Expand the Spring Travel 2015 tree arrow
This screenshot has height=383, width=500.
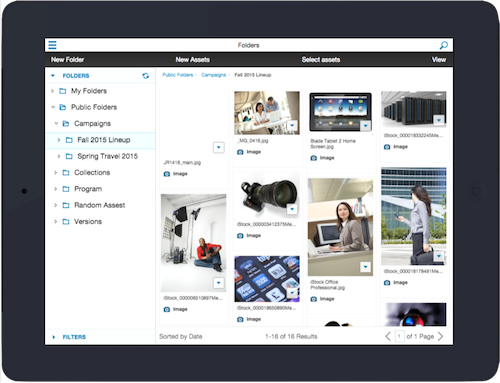click(x=59, y=156)
